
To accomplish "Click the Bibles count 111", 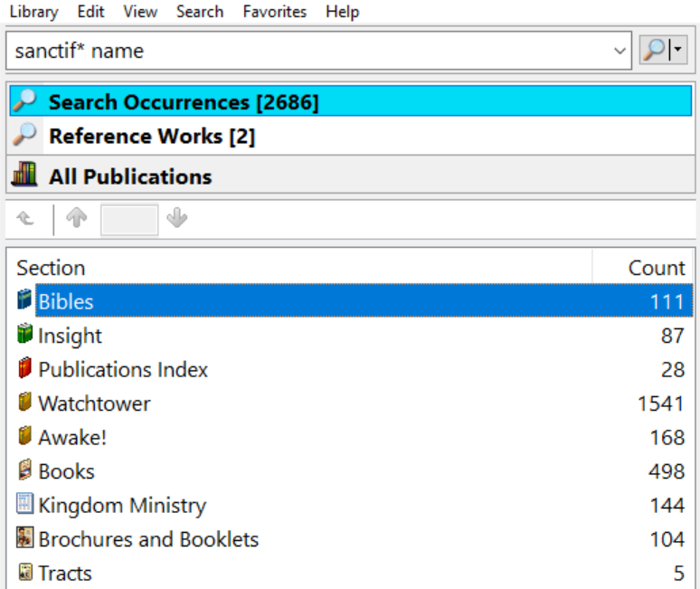I will click(667, 301).
